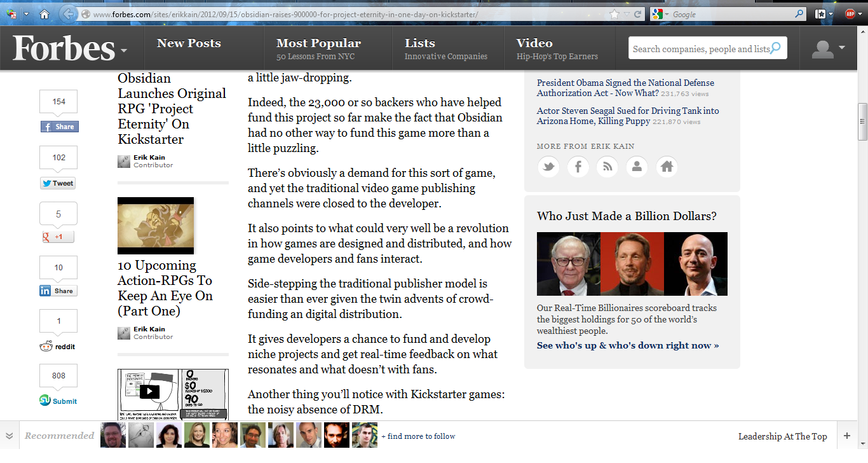Collapse the Recommended bar with double chevron

point(9,436)
